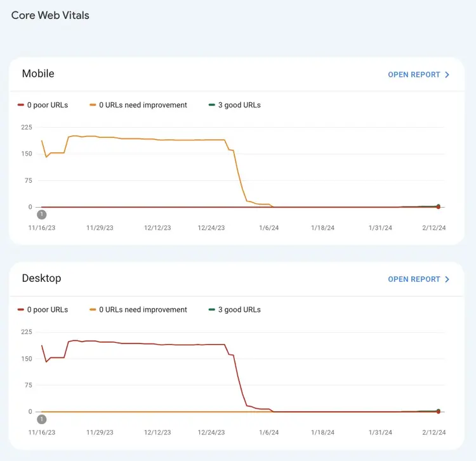Open the Desktop Core Web Vitals report

coord(418,279)
